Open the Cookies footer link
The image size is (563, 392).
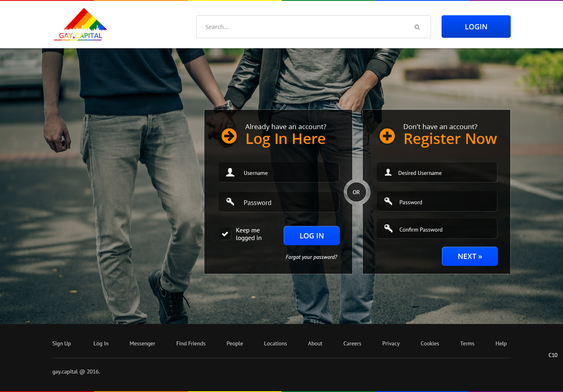click(430, 343)
